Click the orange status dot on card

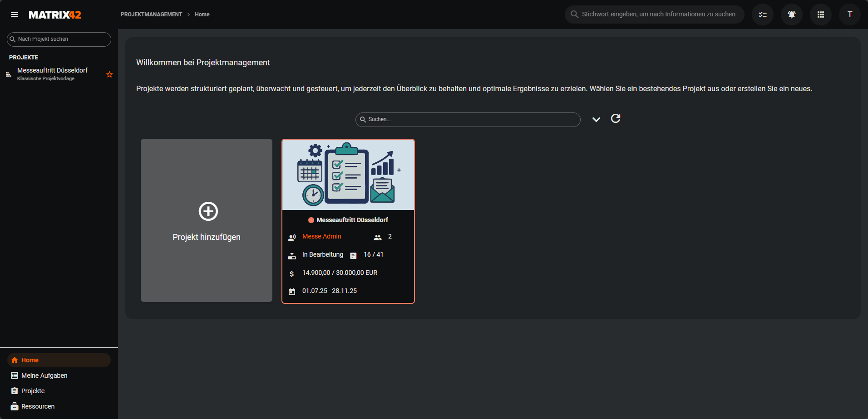click(x=311, y=220)
